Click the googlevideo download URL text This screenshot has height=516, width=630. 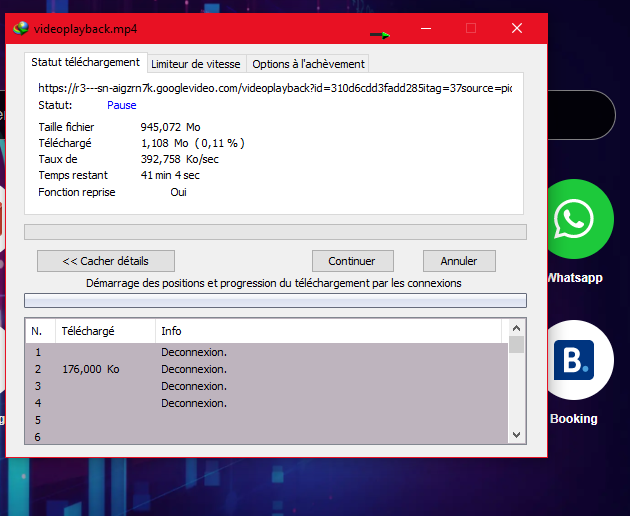tap(275, 88)
